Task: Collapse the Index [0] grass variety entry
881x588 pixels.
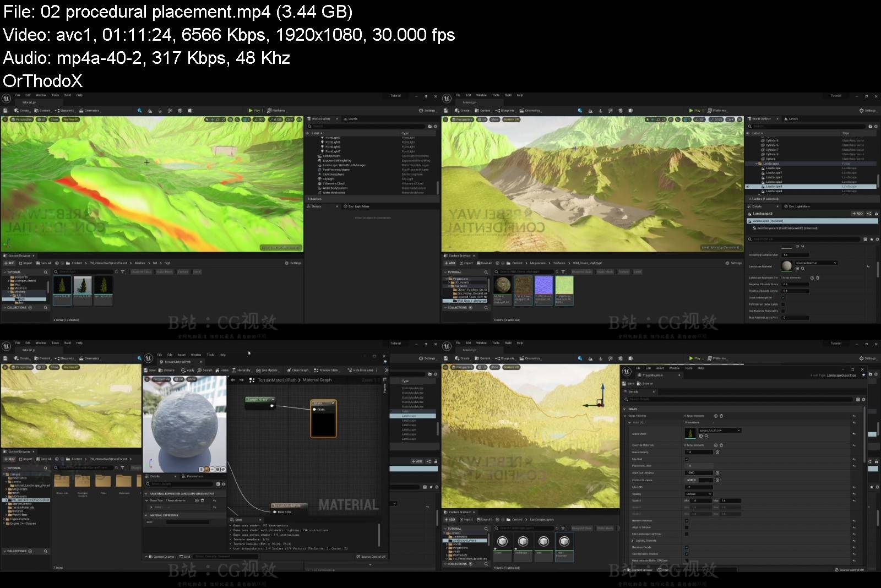Action: (x=630, y=423)
